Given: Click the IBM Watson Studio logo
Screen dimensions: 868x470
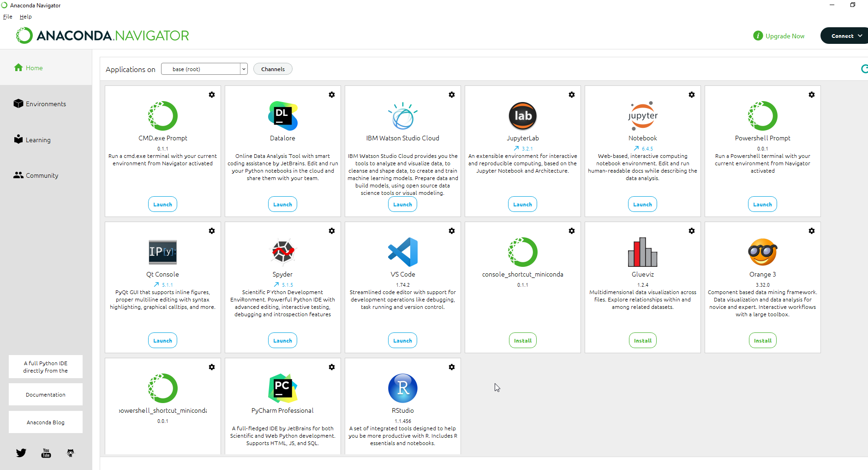Looking at the screenshot, I should pyautogui.click(x=403, y=116).
